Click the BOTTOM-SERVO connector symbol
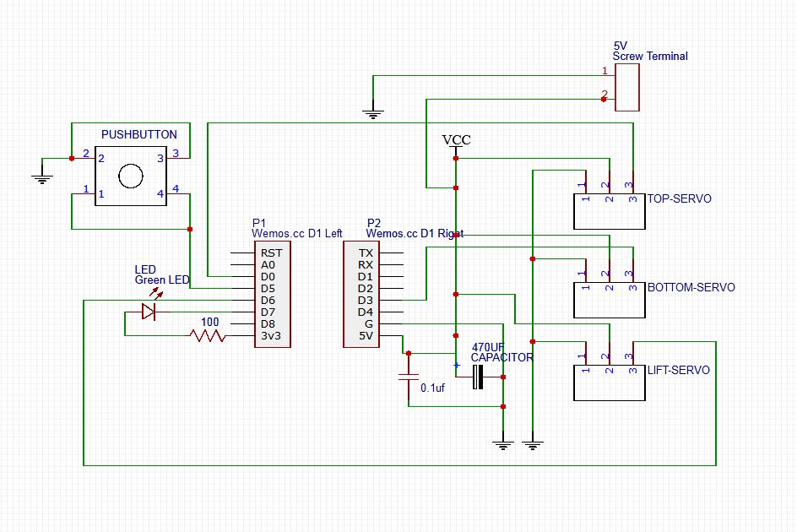This screenshot has height=532, width=797. point(609,299)
